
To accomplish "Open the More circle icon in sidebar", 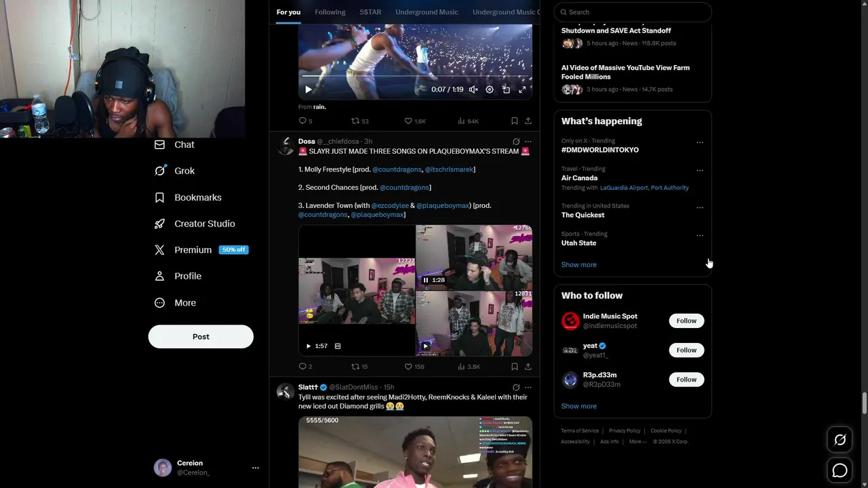I will click(x=159, y=303).
